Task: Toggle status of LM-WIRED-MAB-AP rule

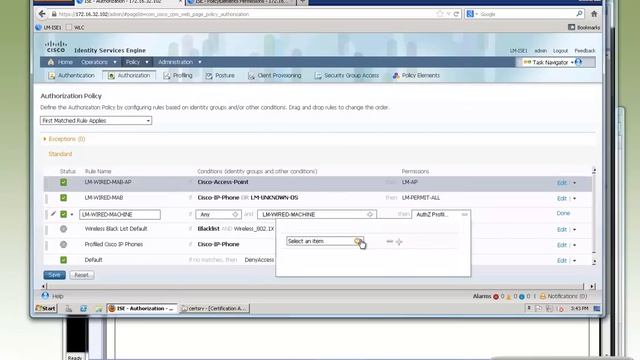Action: coord(63,182)
